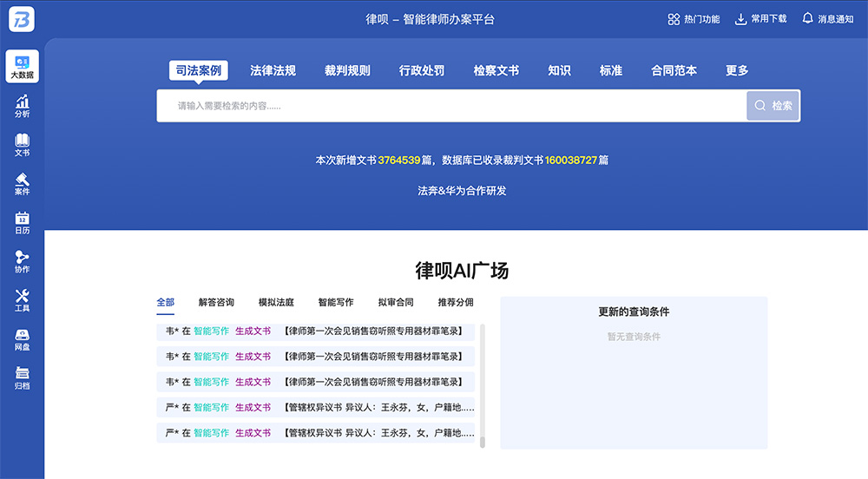This screenshot has height=479, width=868.
Task: Switch to the 标准 tab
Action: [611, 70]
